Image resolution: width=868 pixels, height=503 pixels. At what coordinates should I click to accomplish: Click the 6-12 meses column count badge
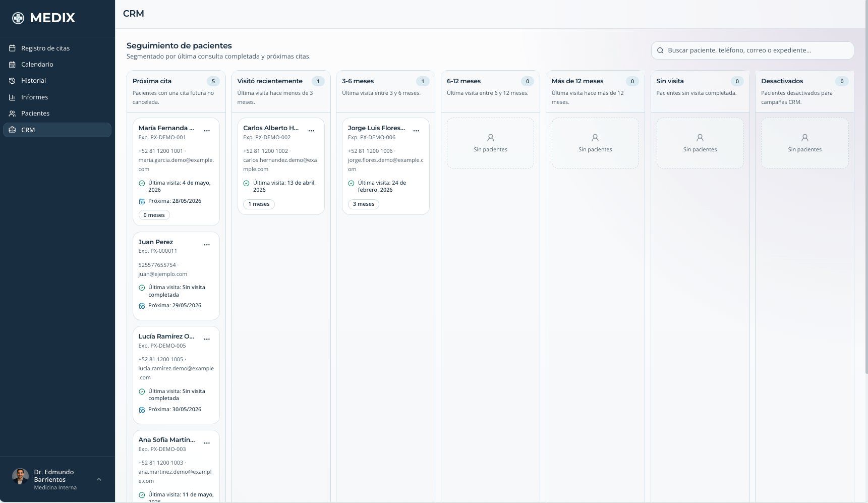point(528,81)
